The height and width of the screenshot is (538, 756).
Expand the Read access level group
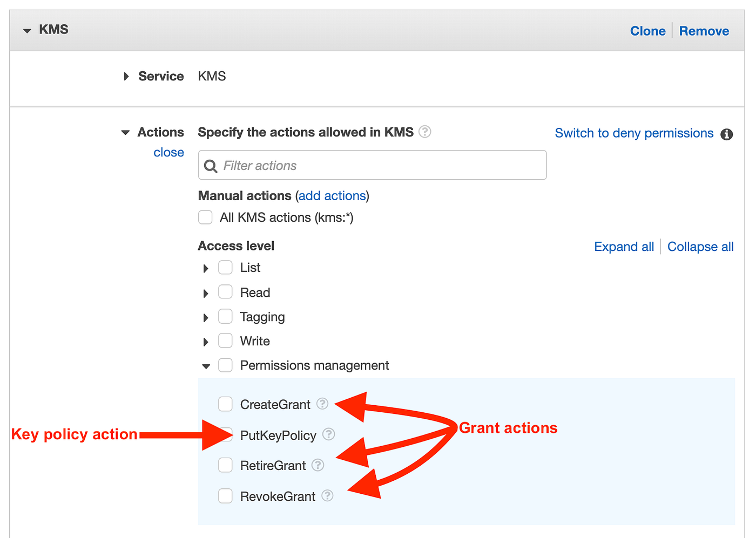206,292
